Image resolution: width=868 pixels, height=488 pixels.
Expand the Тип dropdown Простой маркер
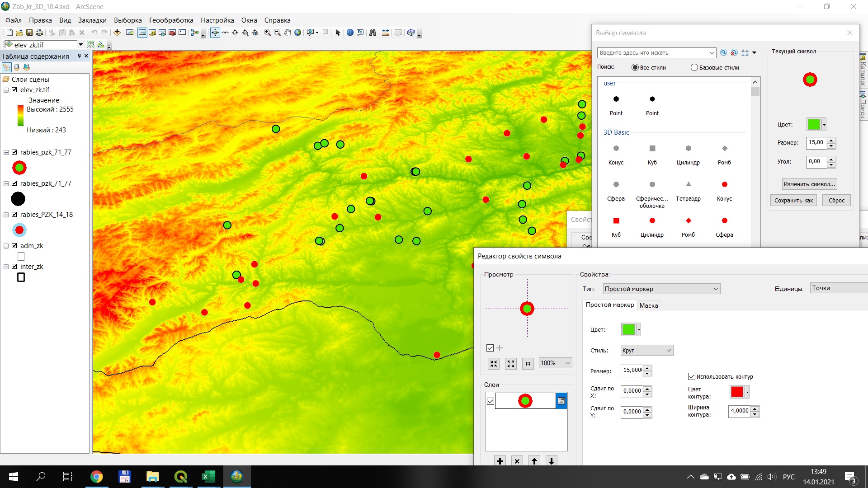click(x=661, y=289)
